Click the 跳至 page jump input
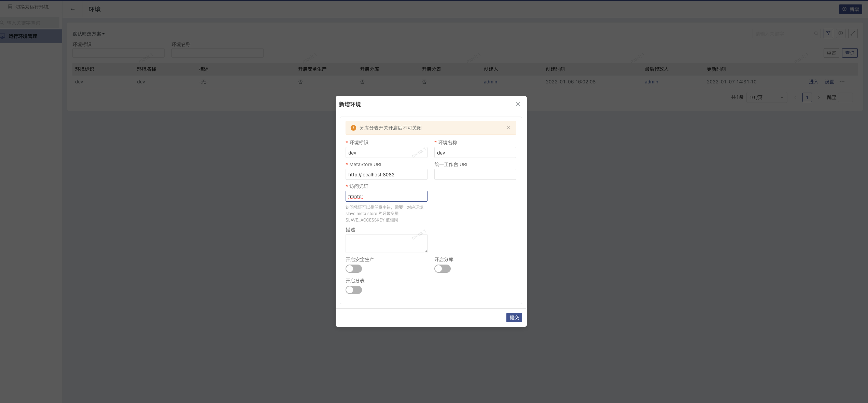Image resolution: width=868 pixels, height=403 pixels. click(x=845, y=97)
